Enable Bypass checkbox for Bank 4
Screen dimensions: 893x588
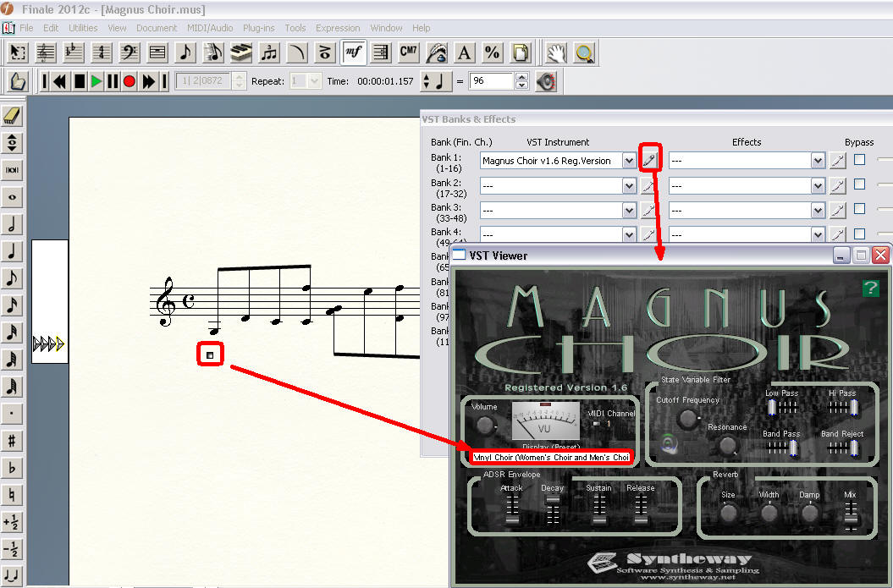[x=859, y=234]
